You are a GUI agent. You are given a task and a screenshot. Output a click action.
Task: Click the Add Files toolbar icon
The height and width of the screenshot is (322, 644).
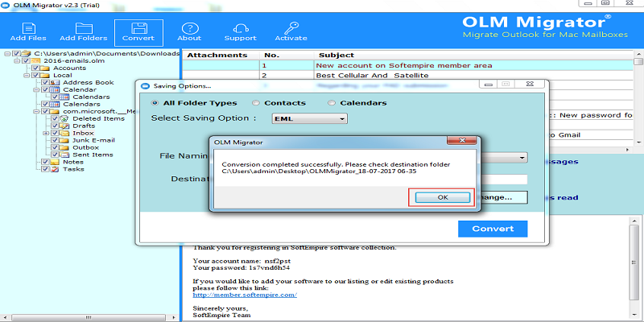point(28,28)
